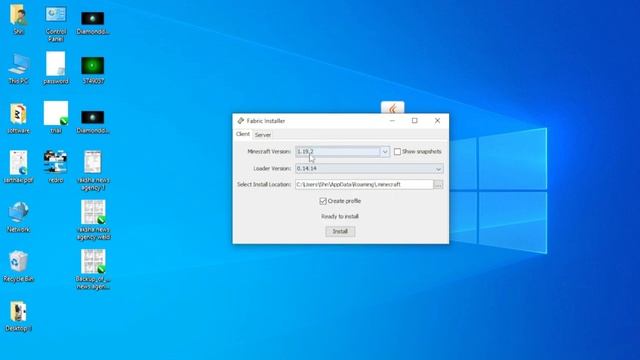Open the Control Panel desktop icon
The height and width of the screenshot is (360, 640).
(56, 24)
